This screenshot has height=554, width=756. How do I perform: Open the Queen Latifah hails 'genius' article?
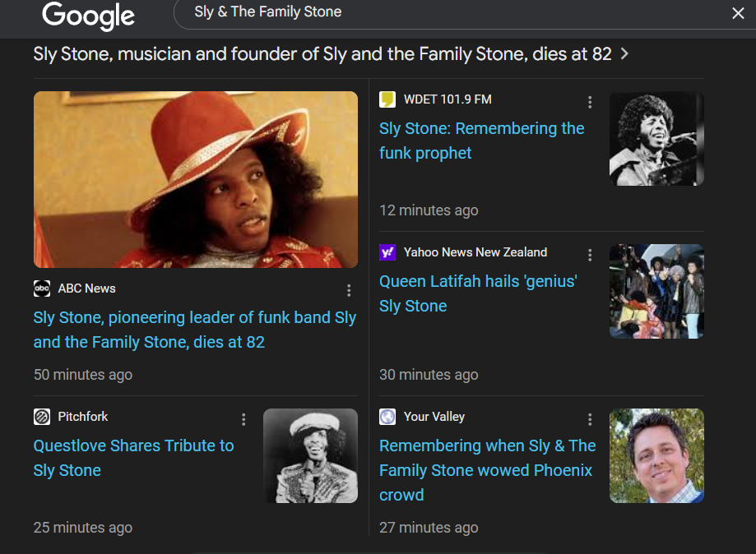coord(478,293)
